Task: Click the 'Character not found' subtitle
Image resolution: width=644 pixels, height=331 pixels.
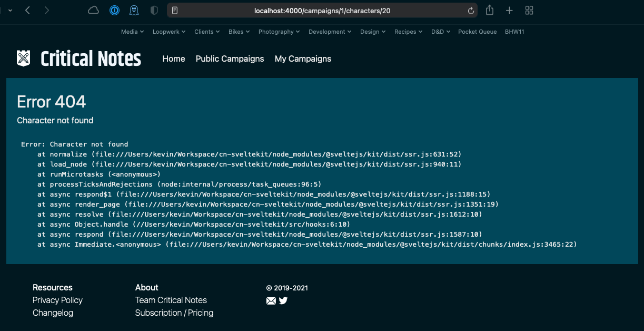Action: pyautogui.click(x=55, y=120)
